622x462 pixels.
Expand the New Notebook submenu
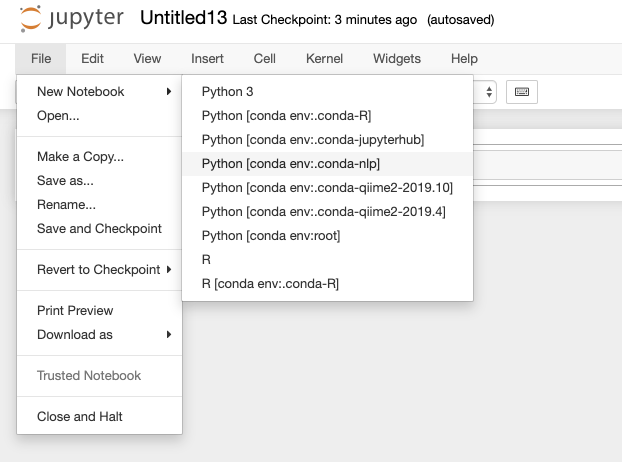click(100, 92)
